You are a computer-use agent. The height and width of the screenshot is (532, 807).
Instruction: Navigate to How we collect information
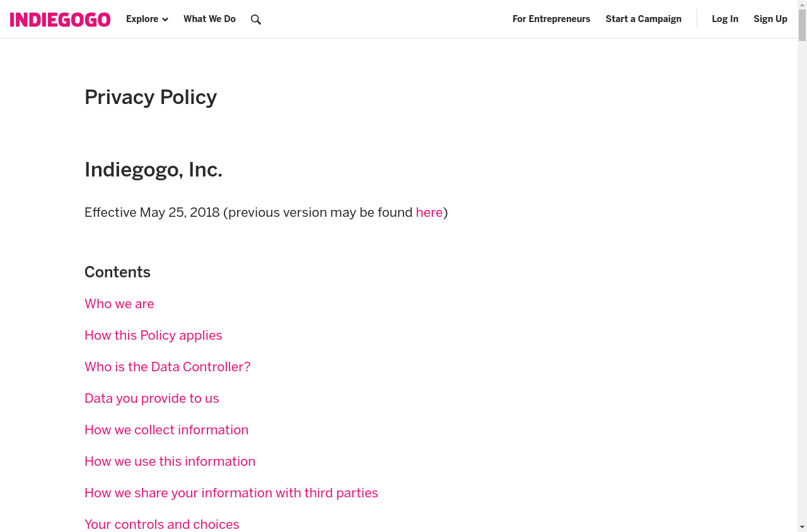[x=166, y=430]
